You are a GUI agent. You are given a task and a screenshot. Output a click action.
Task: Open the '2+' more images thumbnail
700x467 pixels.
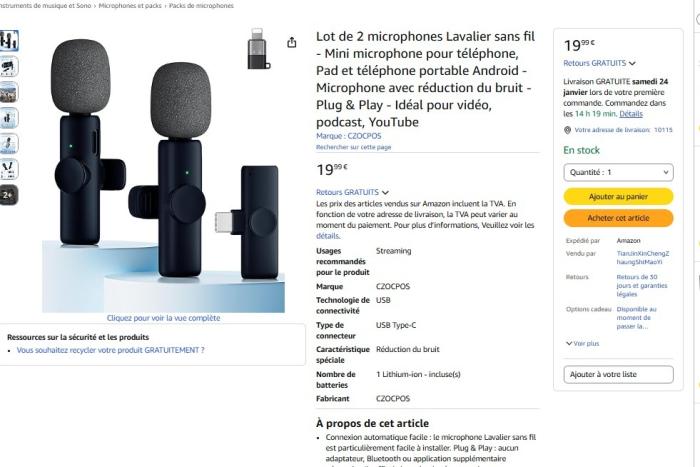tap(8, 195)
